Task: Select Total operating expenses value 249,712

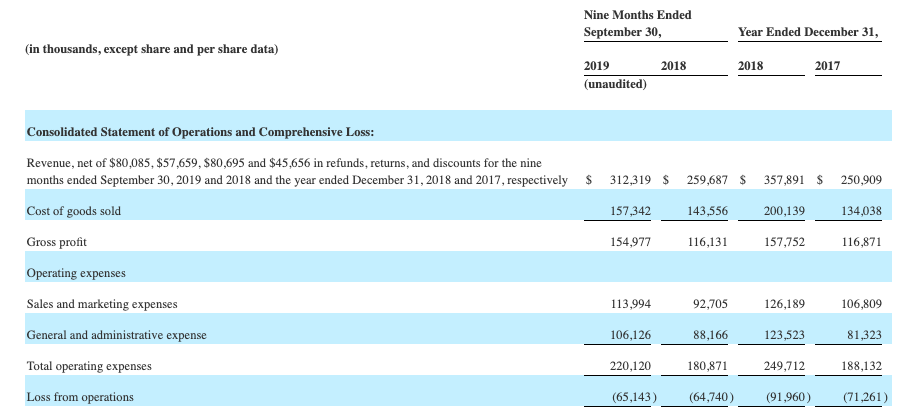Action: pyautogui.click(x=784, y=366)
